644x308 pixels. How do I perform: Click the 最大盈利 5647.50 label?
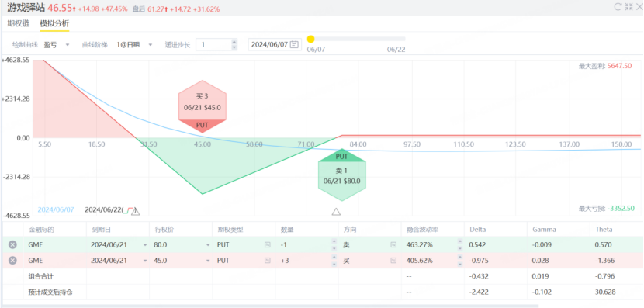(x=605, y=66)
